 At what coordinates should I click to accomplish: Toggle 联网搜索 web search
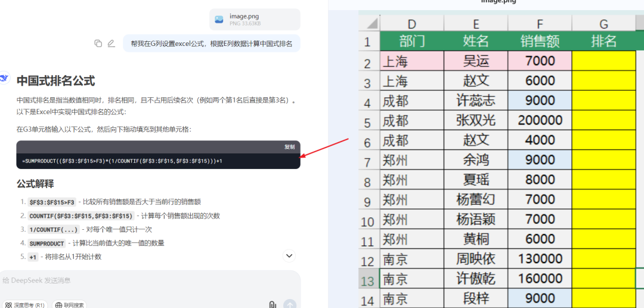[69, 305]
